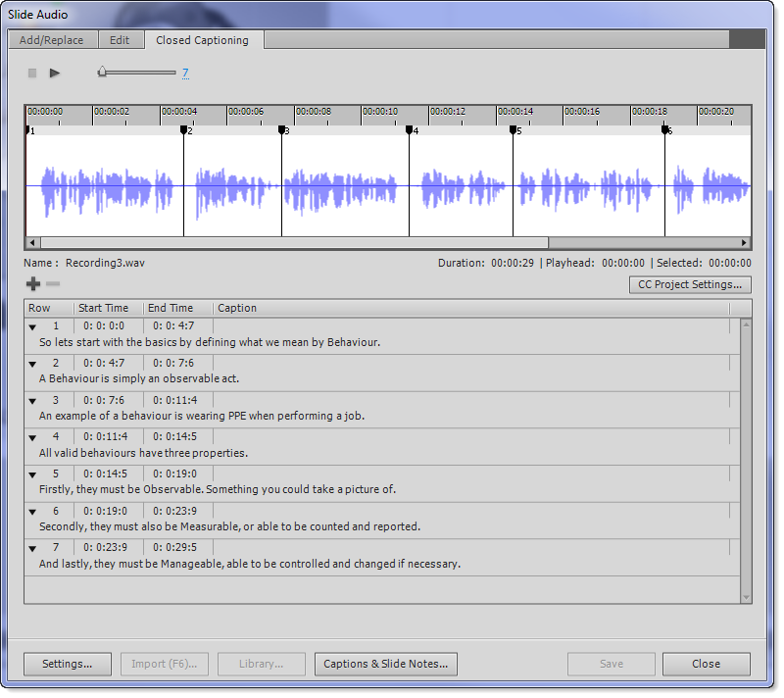Collapse caption row 1 disclosure triangle
Image resolution: width=784 pixels, height=698 pixels.
tap(32, 327)
